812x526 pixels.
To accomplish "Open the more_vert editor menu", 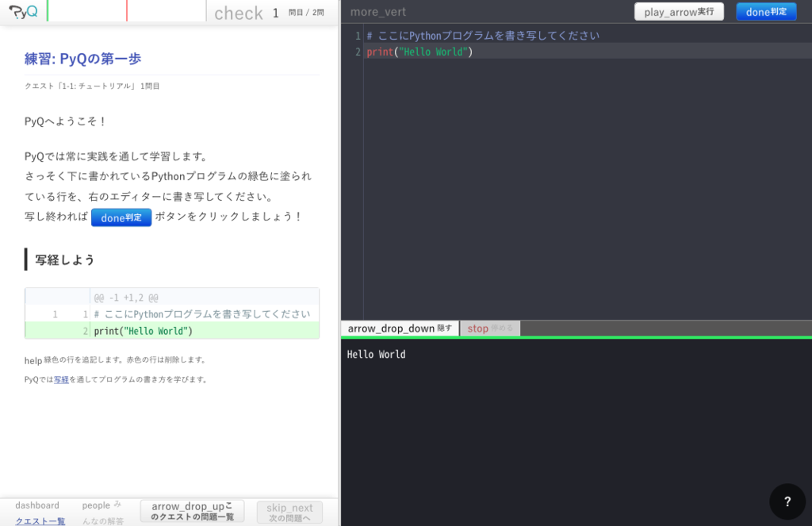I will [378, 12].
